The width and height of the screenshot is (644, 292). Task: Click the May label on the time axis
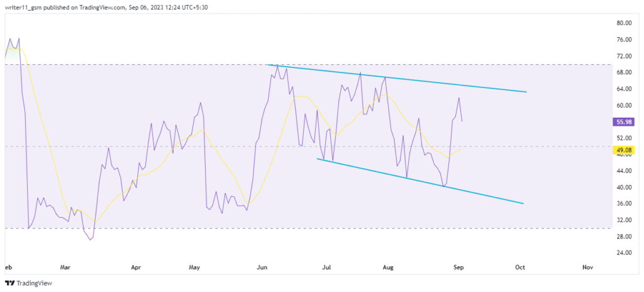(194, 267)
